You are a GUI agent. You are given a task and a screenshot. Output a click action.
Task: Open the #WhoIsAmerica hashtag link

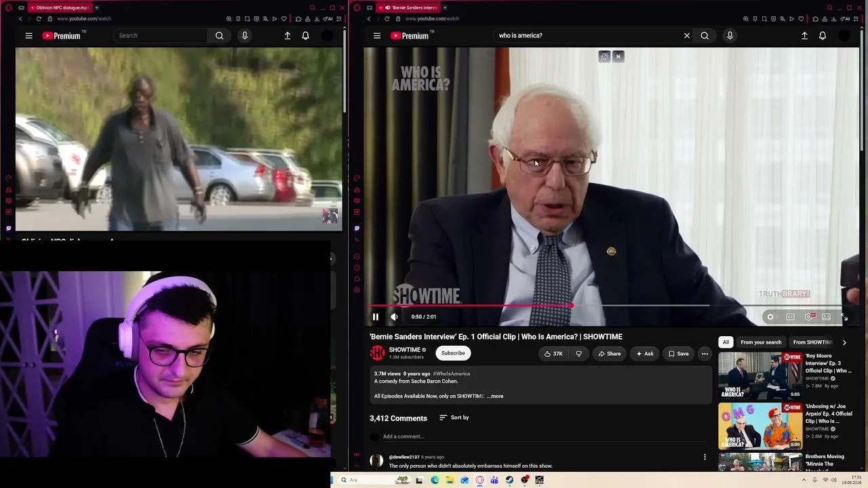(452, 373)
